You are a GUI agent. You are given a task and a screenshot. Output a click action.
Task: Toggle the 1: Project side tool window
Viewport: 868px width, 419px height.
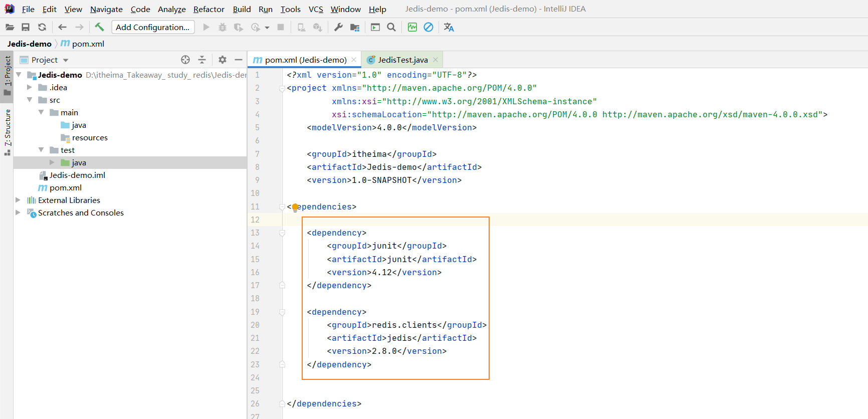click(7, 76)
